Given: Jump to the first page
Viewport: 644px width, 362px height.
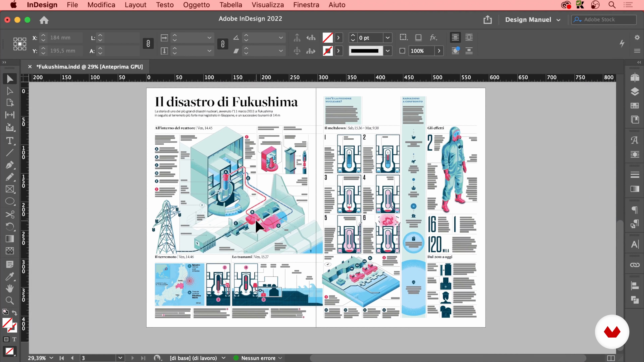Looking at the screenshot, I should click(x=62, y=358).
